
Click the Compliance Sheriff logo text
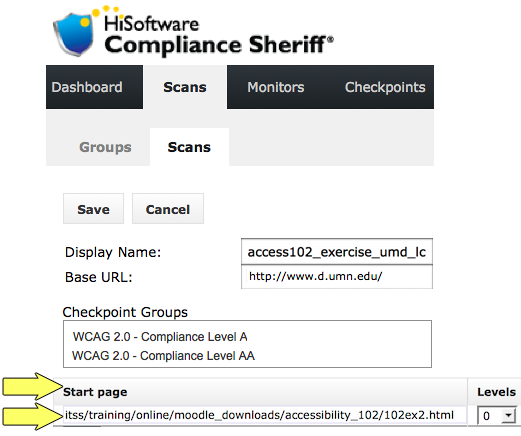pyautogui.click(x=219, y=45)
